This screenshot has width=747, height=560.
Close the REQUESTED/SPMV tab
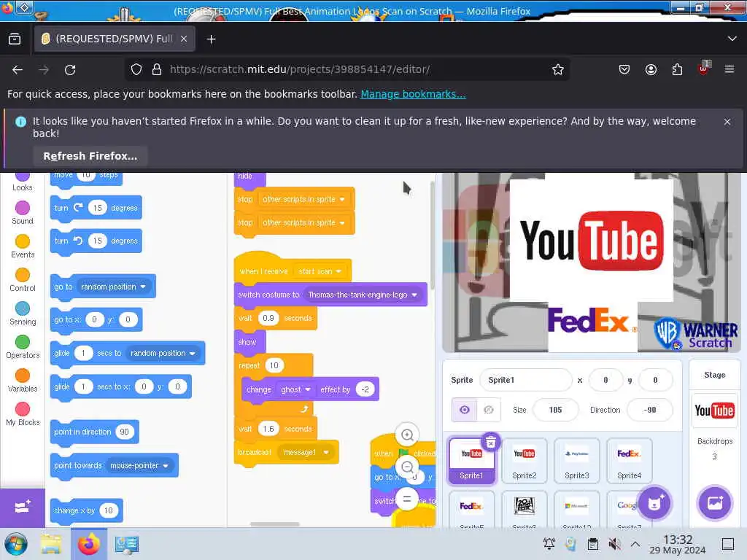(184, 39)
